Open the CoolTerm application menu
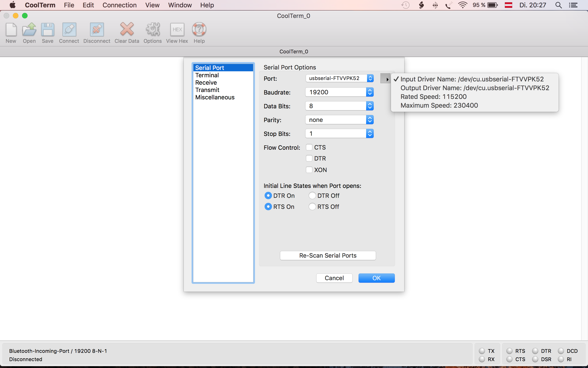 coord(40,5)
